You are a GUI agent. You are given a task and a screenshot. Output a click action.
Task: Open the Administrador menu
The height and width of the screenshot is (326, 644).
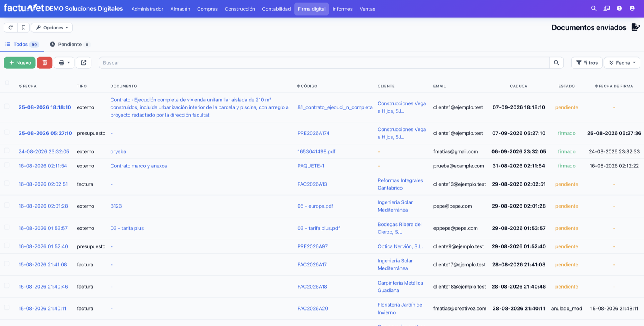click(147, 9)
